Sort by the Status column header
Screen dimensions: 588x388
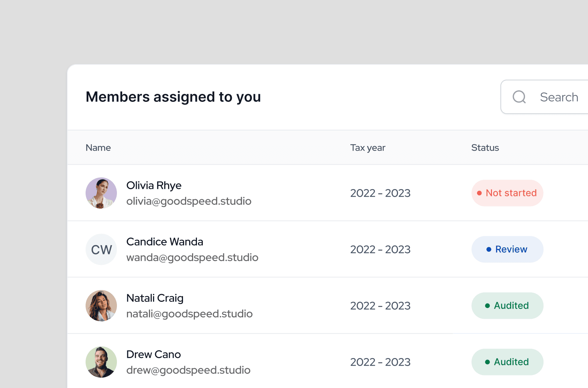(485, 148)
